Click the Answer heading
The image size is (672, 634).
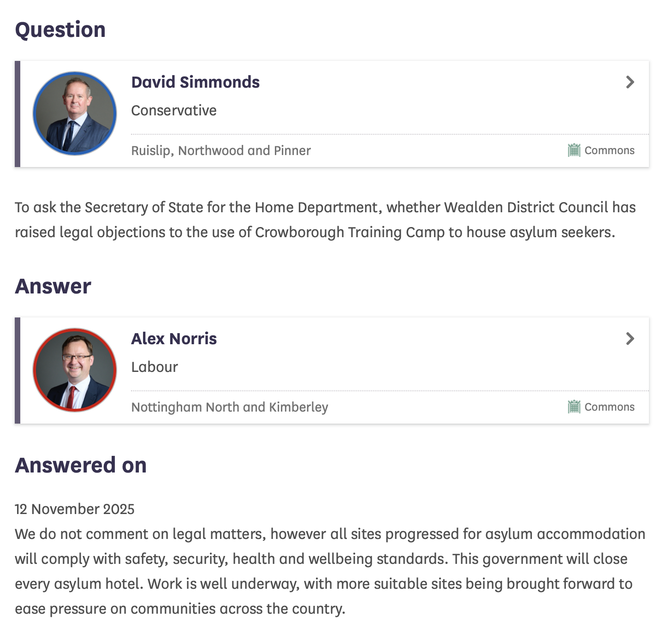(53, 286)
